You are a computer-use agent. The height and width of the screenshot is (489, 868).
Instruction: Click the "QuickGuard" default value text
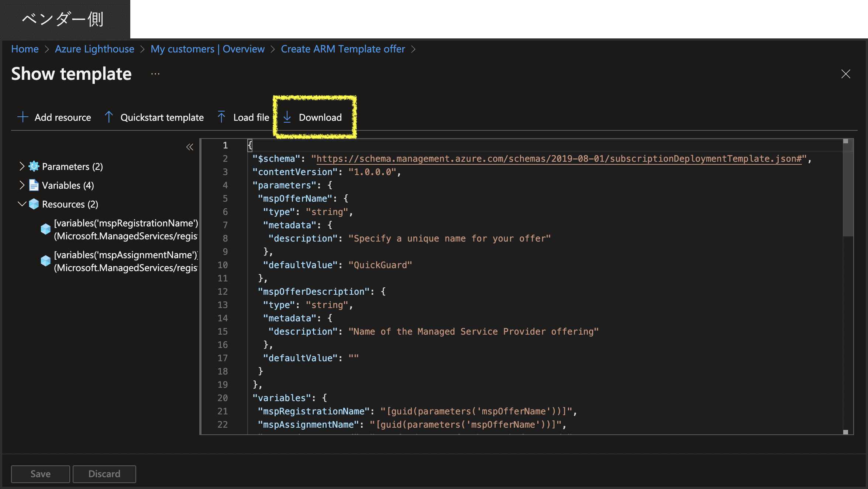click(380, 265)
